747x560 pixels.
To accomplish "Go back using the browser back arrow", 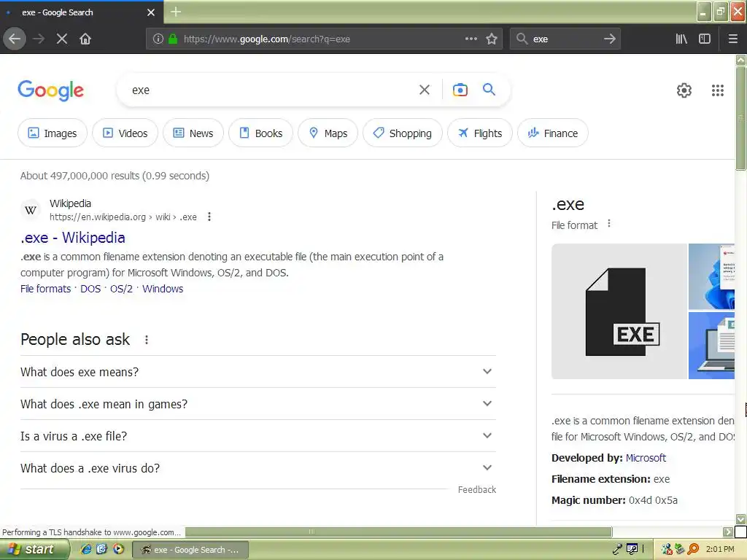I will click(15, 39).
